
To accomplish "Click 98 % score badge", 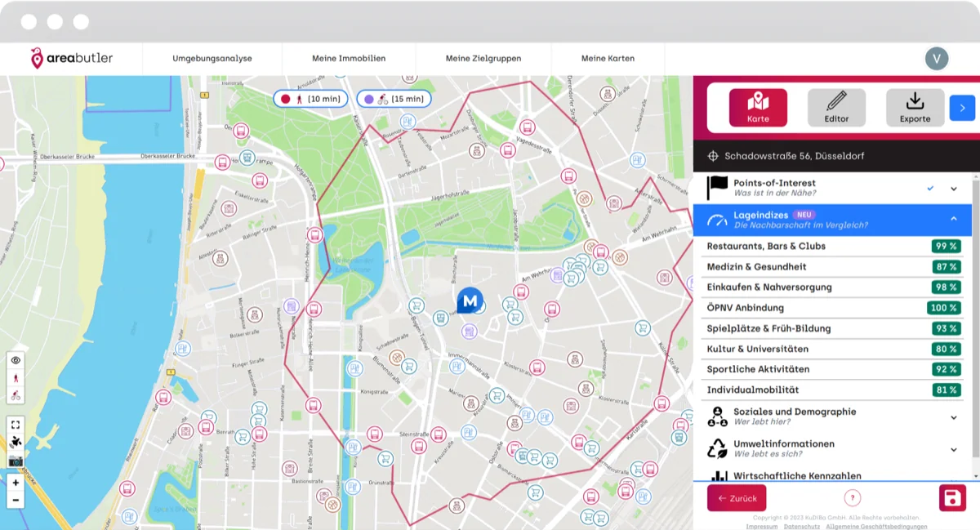I will (947, 287).
